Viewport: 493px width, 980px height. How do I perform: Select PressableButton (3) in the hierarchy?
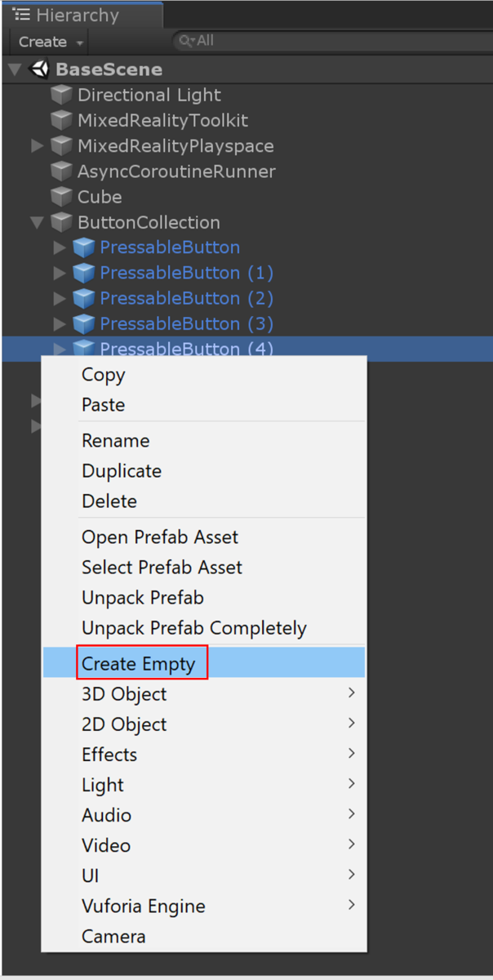(186, 323)
